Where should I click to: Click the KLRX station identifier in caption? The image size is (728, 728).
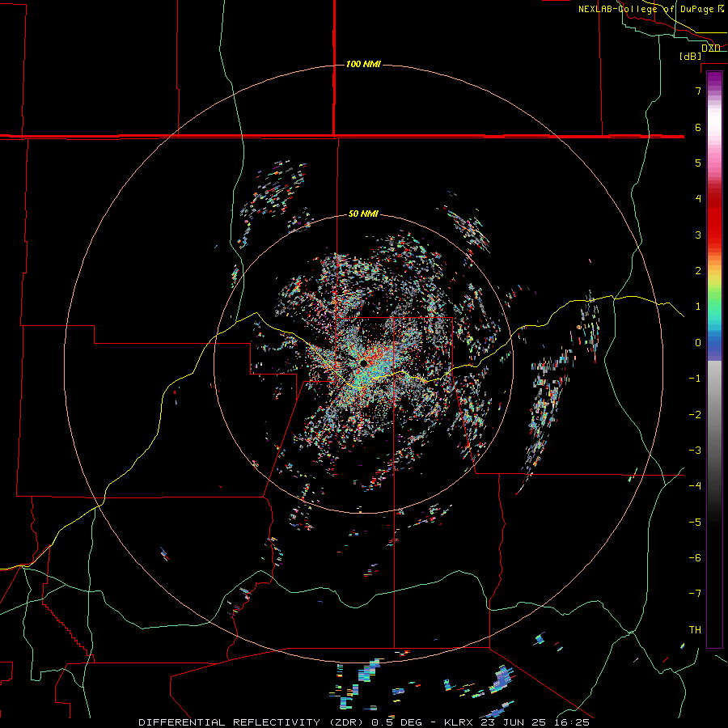(459, 722)
